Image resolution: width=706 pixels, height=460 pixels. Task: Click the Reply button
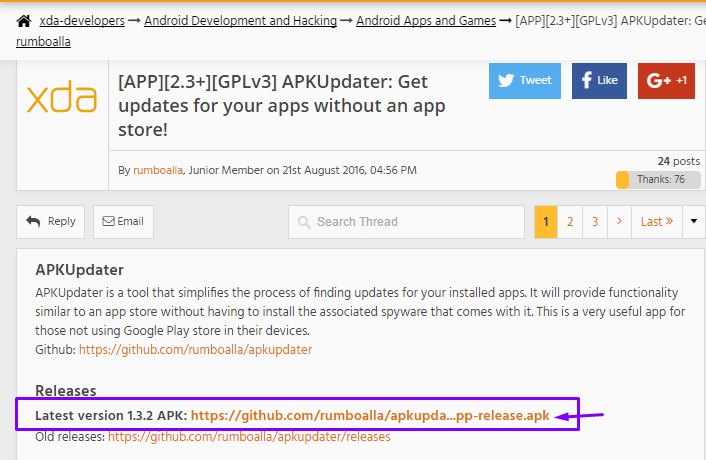click(50, 222)
